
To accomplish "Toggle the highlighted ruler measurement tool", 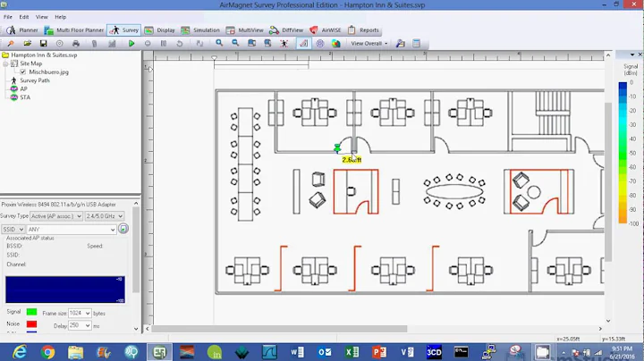I will 303,43.
